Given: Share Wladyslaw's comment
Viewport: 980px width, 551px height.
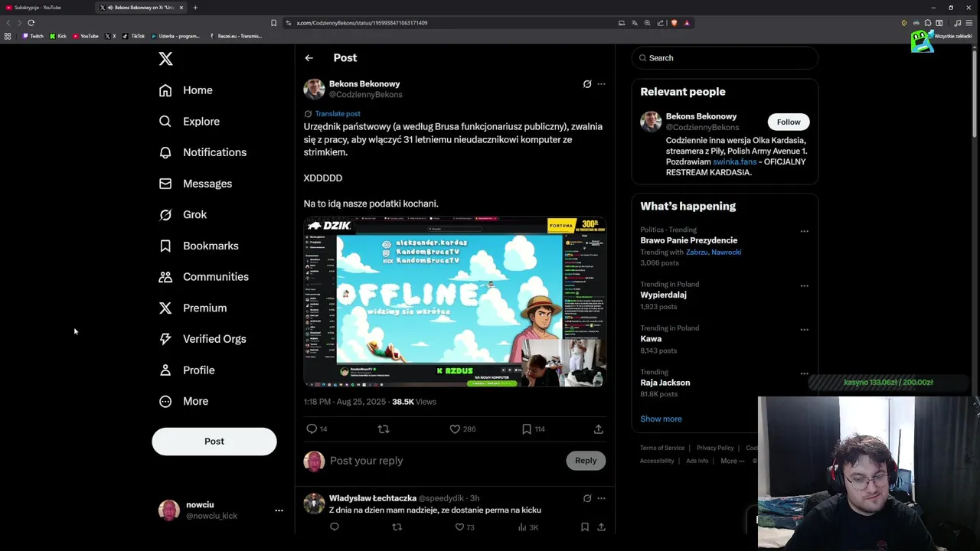Looking at the screenshot, I should pos(601,527).
